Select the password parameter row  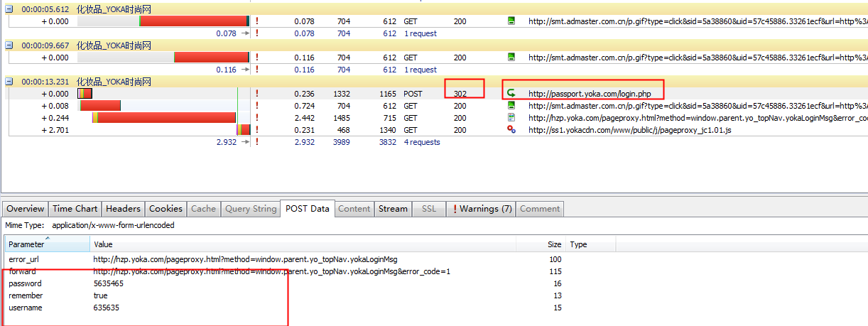pos(25,283)
